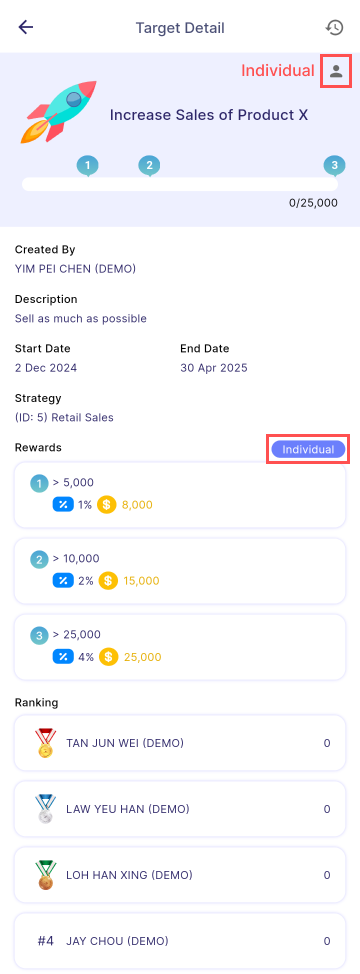Screen dimensions: 360x974
Task: Tap the rocket illustration
Action: pyautogui.click(x=60, y=112)
